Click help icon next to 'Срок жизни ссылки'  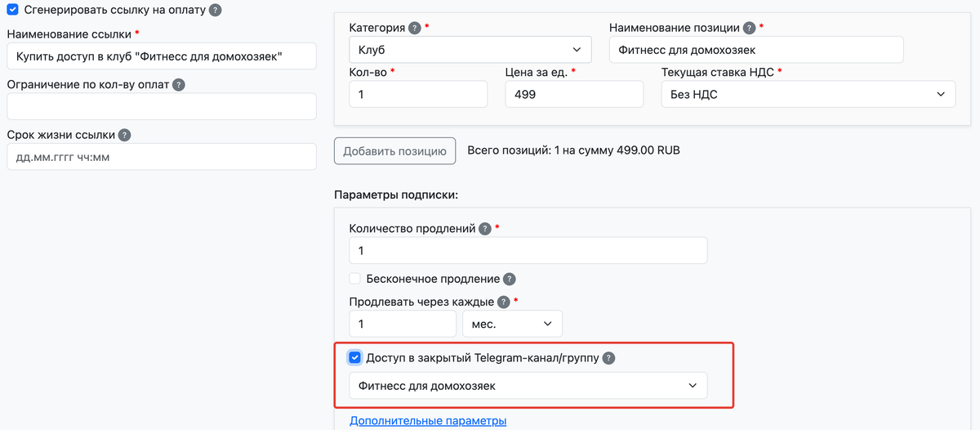(125, 135)
